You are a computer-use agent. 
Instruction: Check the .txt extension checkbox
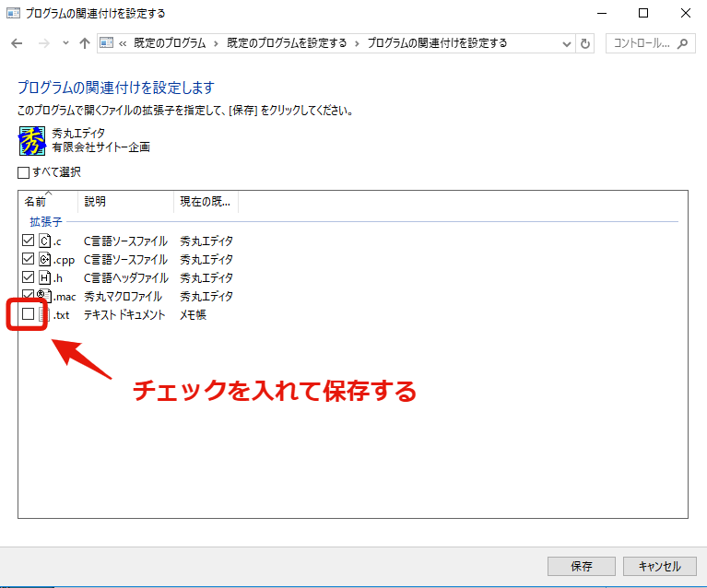pos(28,313)
